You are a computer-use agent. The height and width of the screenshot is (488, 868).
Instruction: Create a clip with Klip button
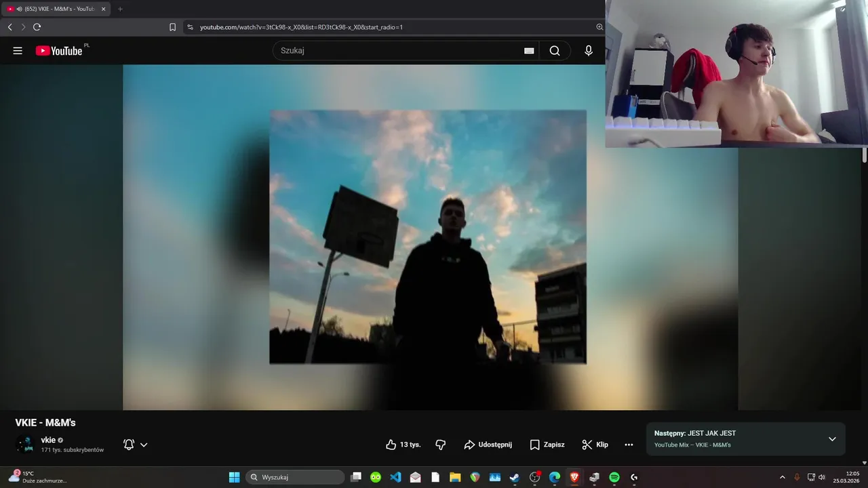click(x=595, y=445)
